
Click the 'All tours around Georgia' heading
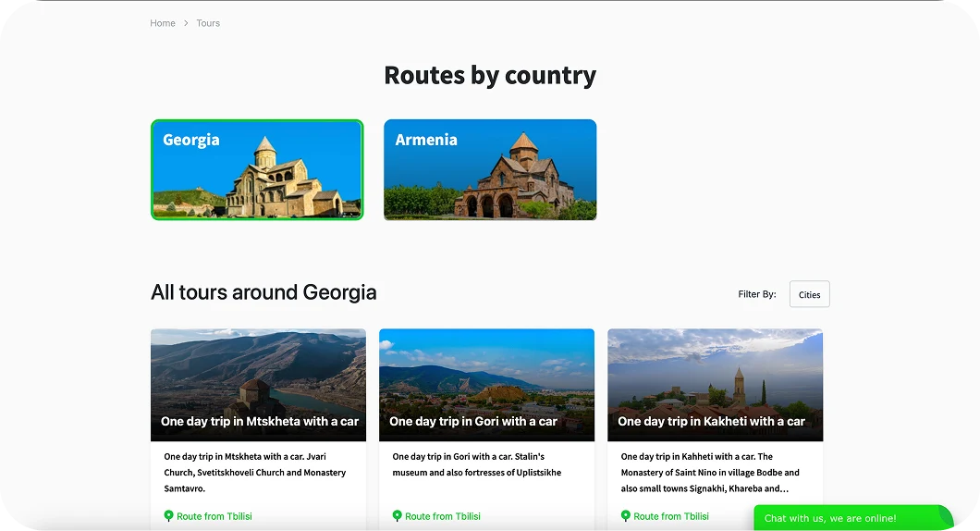(x=263, y=292)
